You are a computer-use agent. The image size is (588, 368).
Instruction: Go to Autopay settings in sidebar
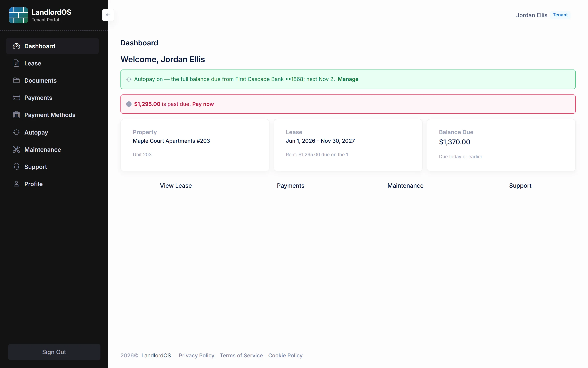tap(52, 132)
